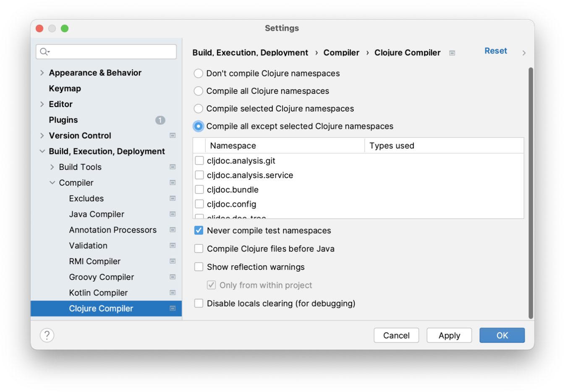565x392 pixels.
Task: Select Clojure Compiler in sidebar
Action: pos(106,309)
